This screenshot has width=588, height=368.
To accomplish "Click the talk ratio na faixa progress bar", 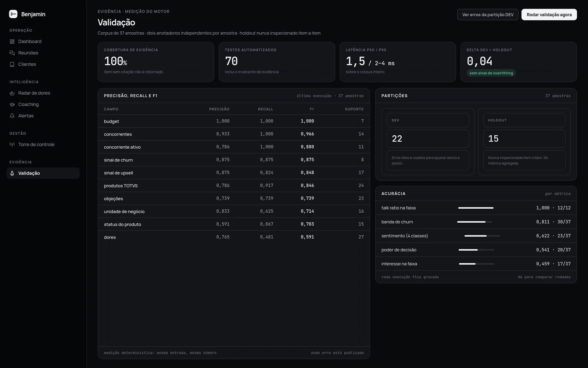I will pyautogui.click(x=476, y=208).
